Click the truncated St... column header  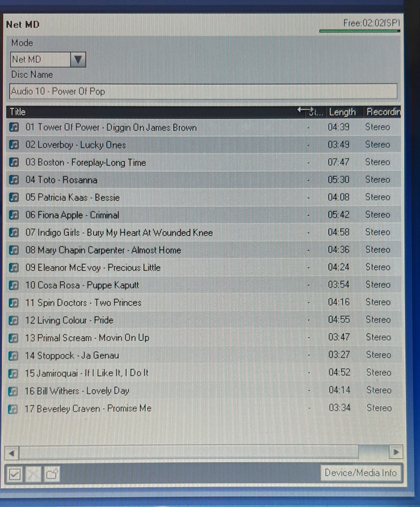click(x=316, y=112)
